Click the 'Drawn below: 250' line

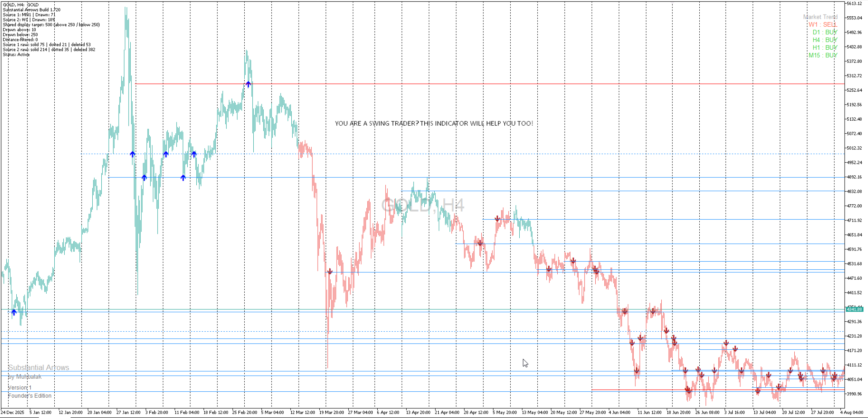(20, 34)
